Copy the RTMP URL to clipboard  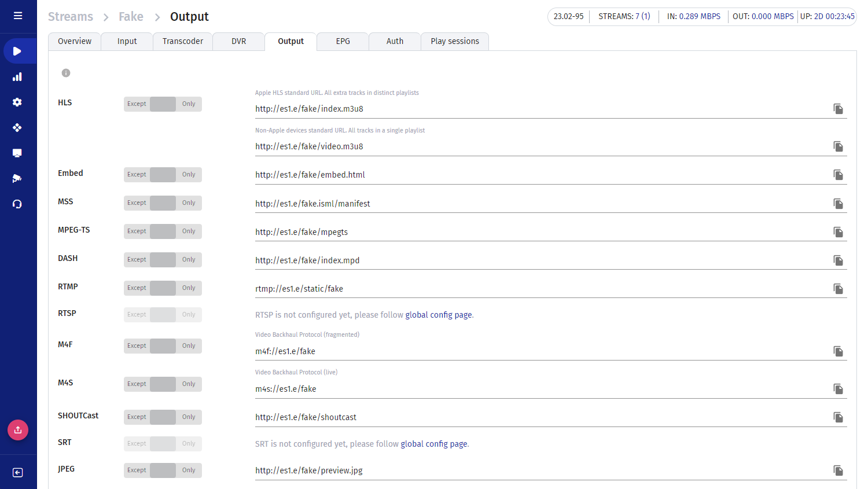[x=838, y=289]
